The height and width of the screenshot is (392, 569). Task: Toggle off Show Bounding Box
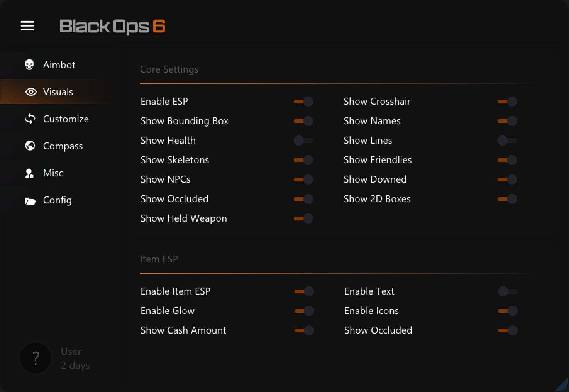pos(303,121)
